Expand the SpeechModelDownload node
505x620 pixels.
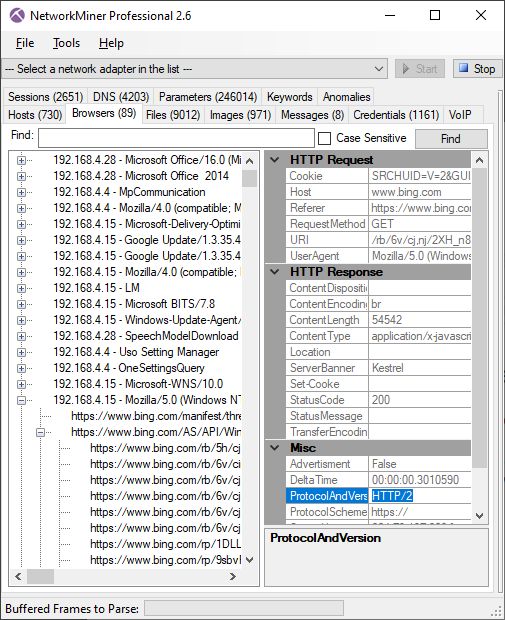pyautogui.click(x=21, y=336)
